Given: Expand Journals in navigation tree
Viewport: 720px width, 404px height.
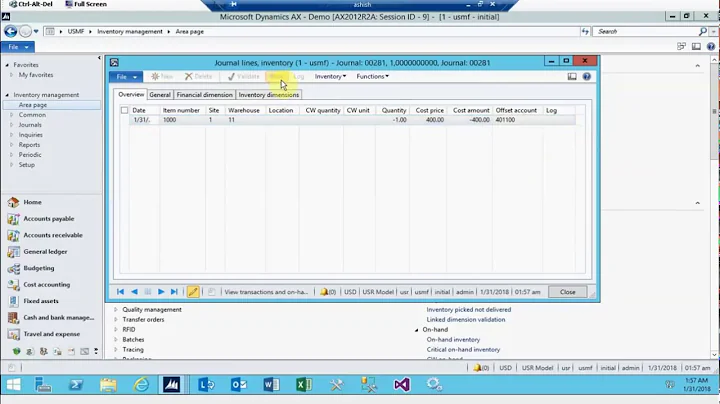Looking at the screenshot, I should pyautogui.click(x=11, y=125).
